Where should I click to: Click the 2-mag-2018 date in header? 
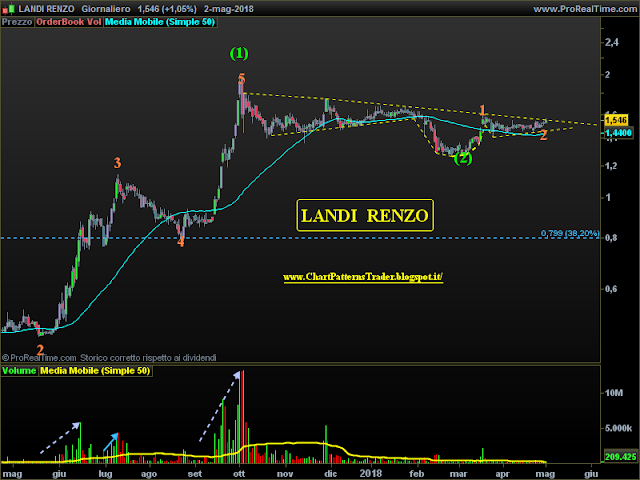tap(228, 9)
